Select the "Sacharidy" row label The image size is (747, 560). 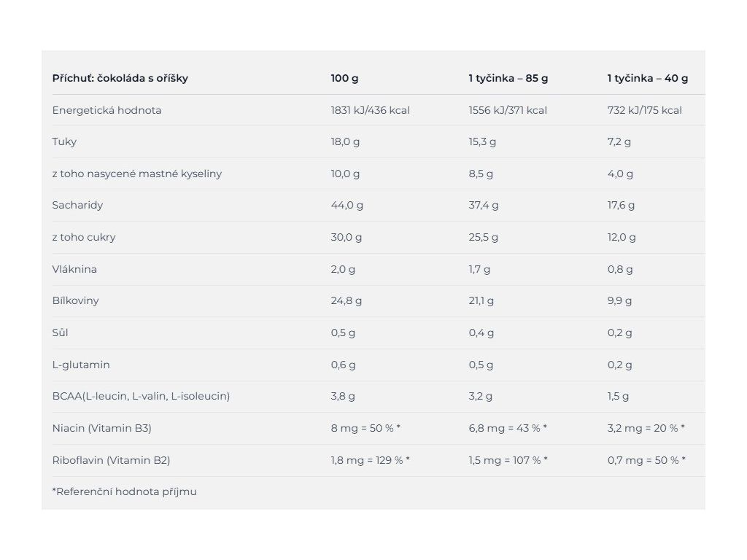click(x=77, y=205)
